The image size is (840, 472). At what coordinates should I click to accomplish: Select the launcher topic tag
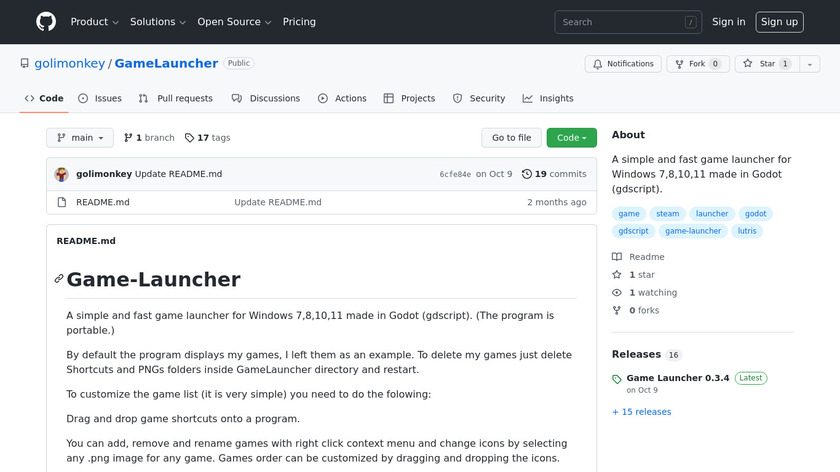712,214
